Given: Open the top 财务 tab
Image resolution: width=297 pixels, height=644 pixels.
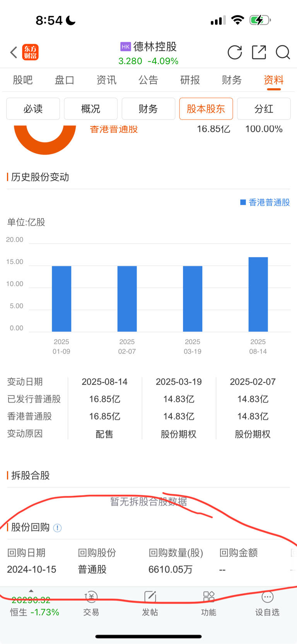Looking at the screenshot, I should [x=232, y=80].
